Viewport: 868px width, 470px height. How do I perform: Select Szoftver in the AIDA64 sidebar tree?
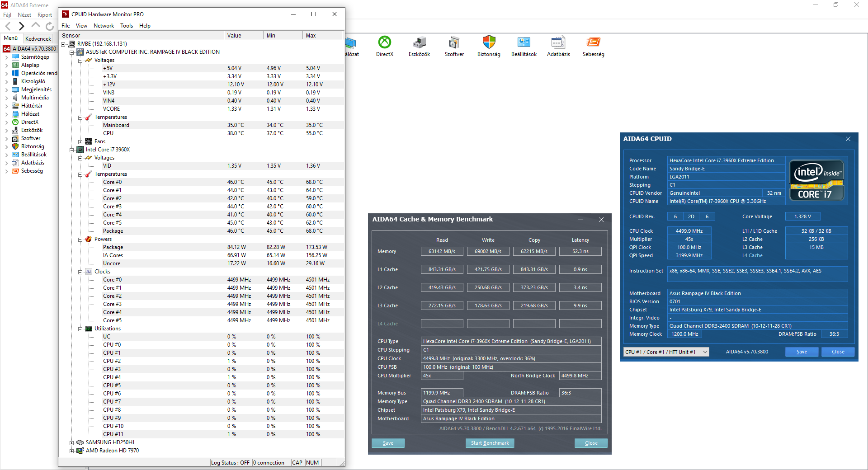31,138
